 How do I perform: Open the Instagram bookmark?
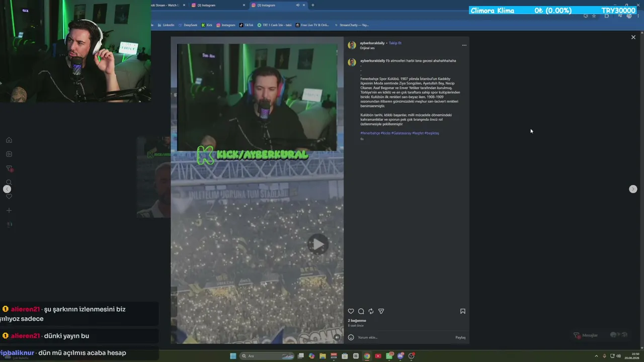coord(226,25)
